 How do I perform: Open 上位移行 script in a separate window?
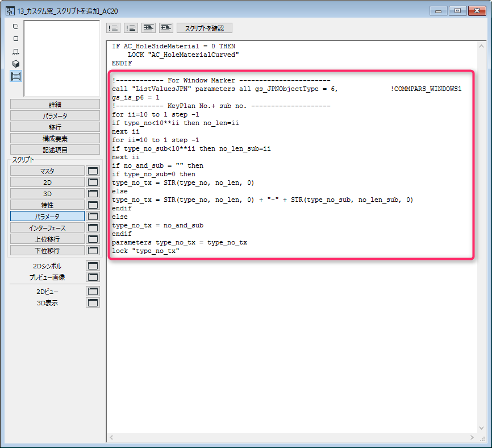pos(93,239)
